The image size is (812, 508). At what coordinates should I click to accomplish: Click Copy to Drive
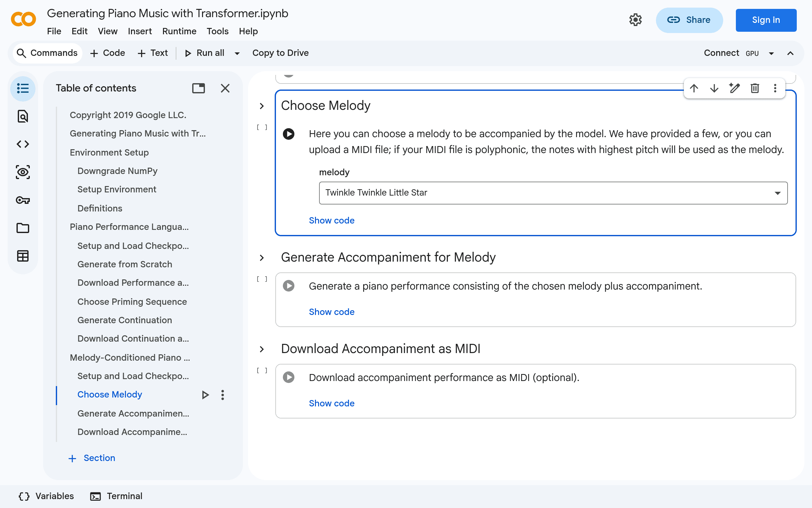tap(280, 53)
